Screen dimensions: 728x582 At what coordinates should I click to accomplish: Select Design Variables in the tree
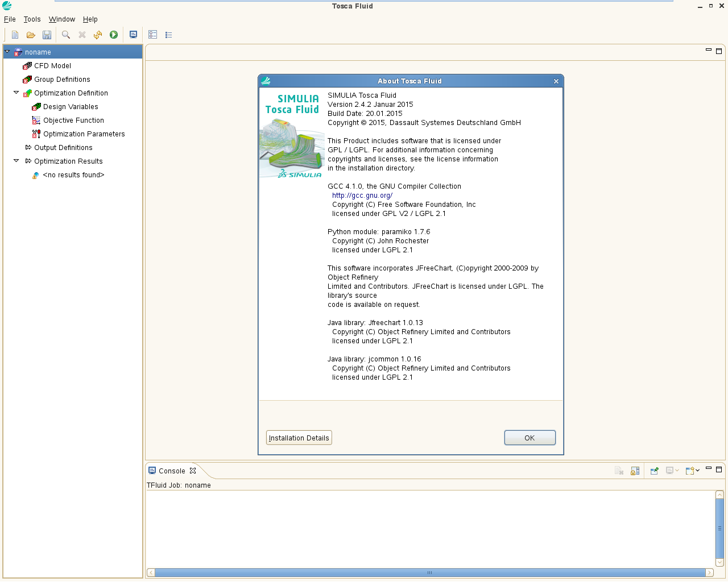pos(71,107)
